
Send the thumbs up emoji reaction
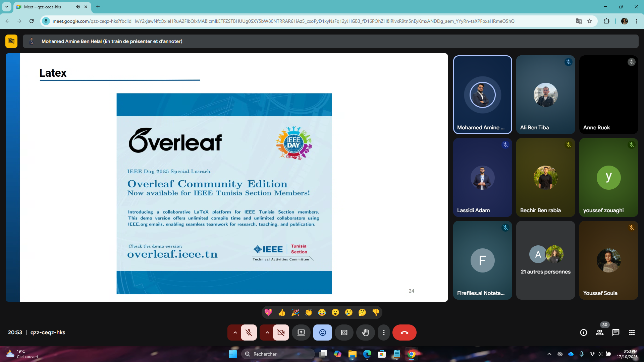pos(282,312)
